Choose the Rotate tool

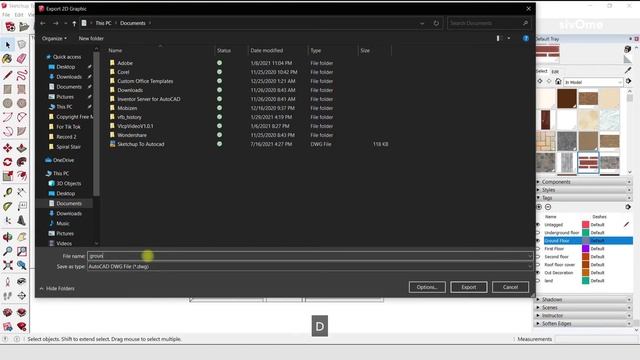pyautogui.click(x=7, y=162)
